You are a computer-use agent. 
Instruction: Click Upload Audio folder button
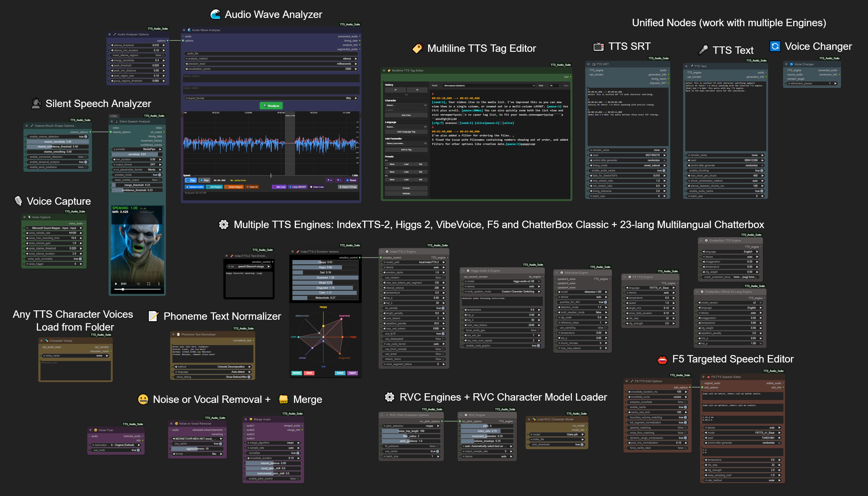(x=195, y=187)
